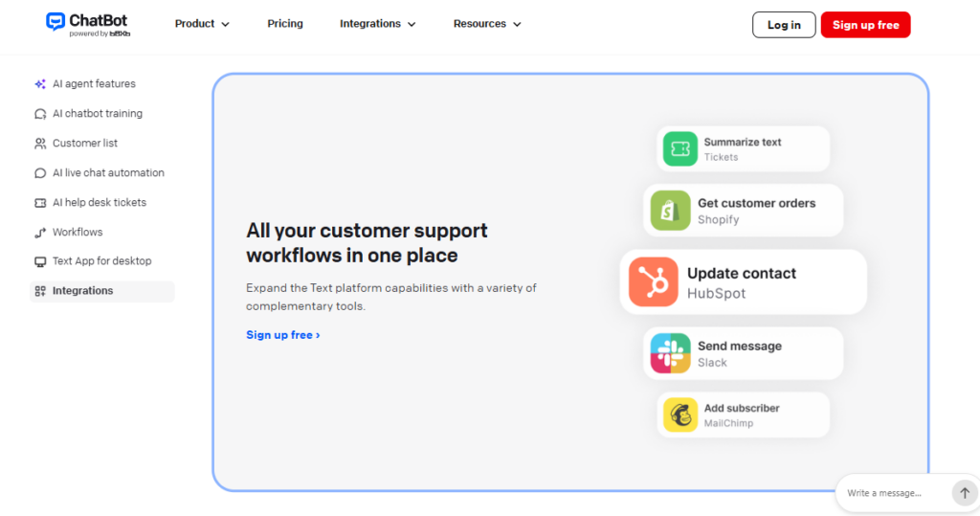Click the AI live chat automation bubble icon

click(40, 173)
